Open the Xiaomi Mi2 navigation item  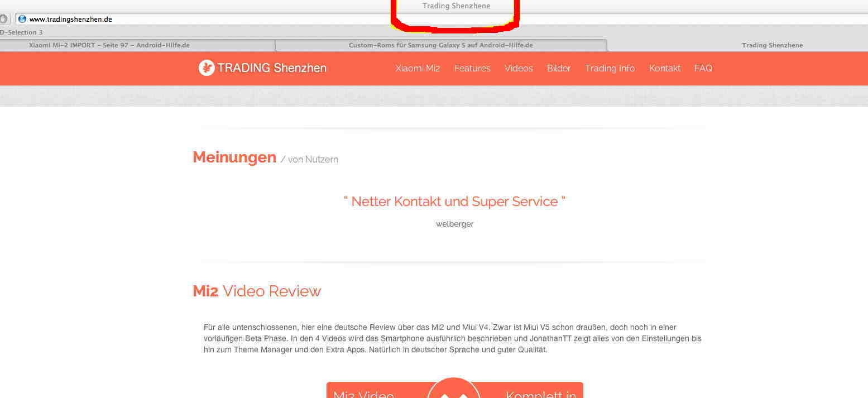[418, 68]
